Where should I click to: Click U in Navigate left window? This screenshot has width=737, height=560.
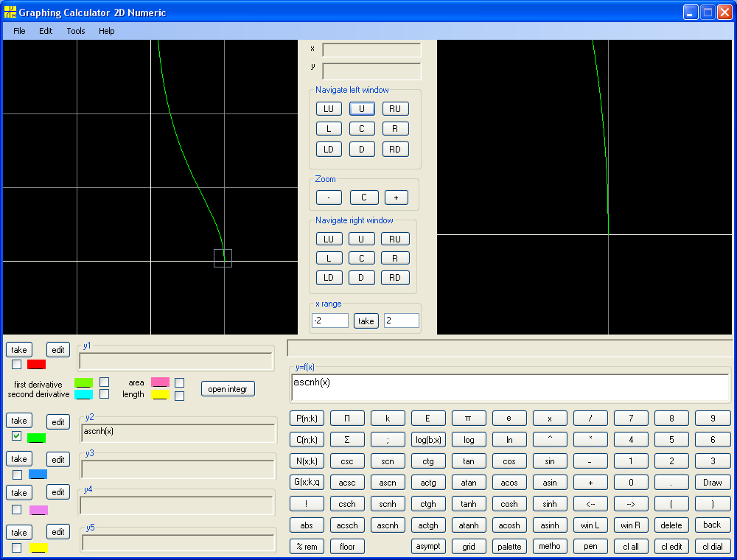pos(362,108)
